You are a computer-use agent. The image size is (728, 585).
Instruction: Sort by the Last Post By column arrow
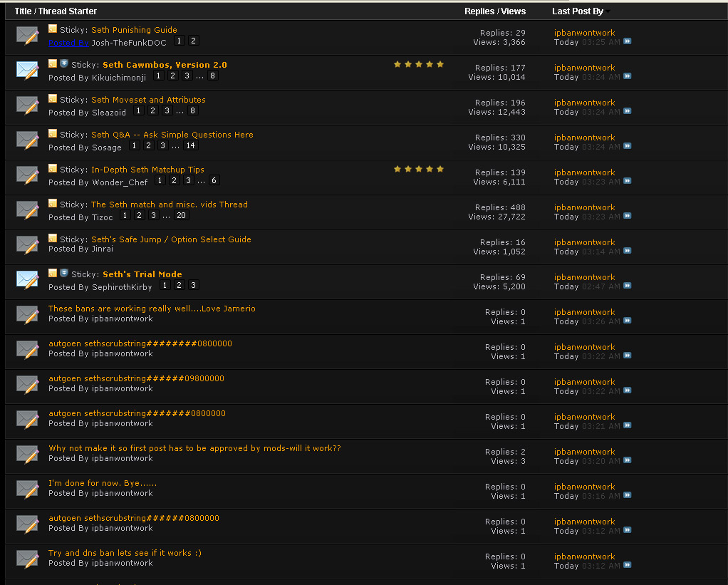pyautogui.click(x=608, y=11)
